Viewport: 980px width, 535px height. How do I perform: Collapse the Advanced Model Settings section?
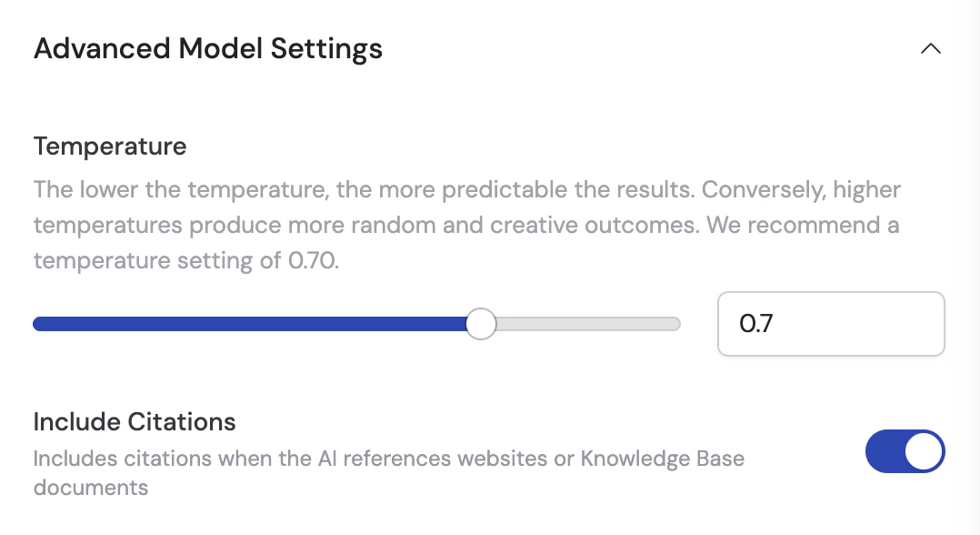point(930,49)
